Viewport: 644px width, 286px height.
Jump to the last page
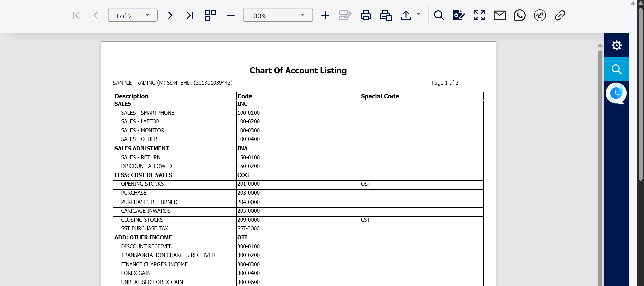point(190,15)
